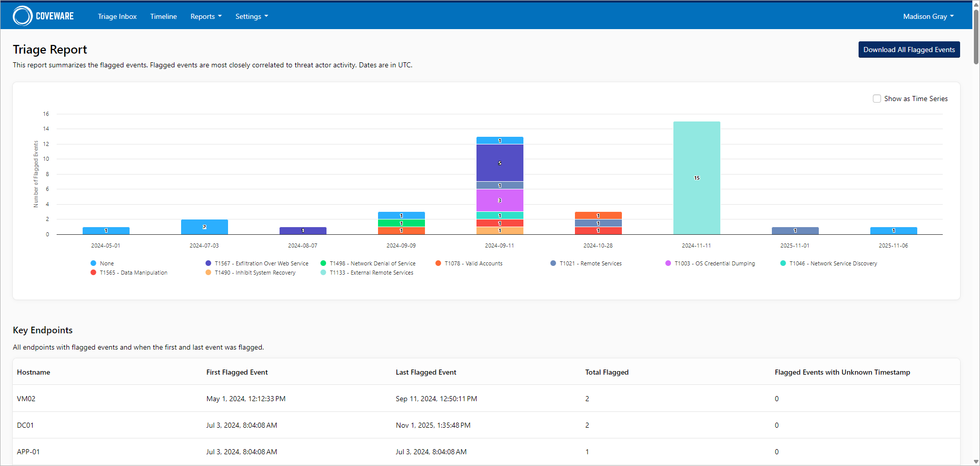The height and width of the screenshot is (466, 980).
Task: Enable Show as Time Series checkbox
Action: click(x=877, y=99)
